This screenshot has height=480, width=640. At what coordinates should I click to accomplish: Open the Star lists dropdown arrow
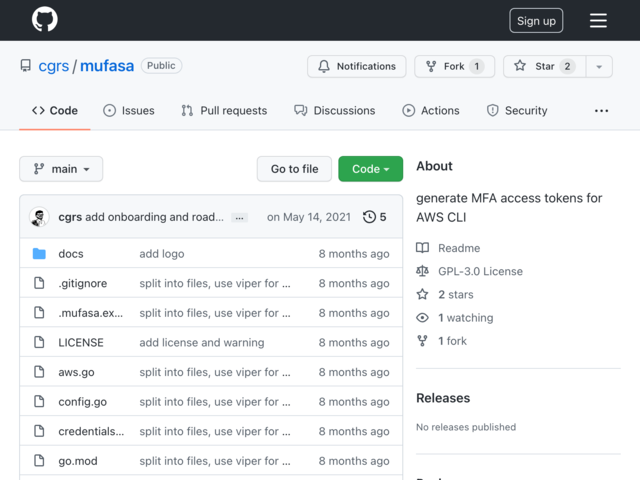click(x=599, y=67)
